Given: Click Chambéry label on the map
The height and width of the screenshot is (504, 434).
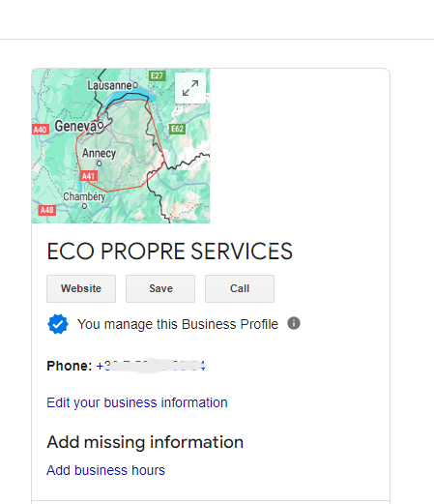Looking at the screenshot, I should (84, 196).
